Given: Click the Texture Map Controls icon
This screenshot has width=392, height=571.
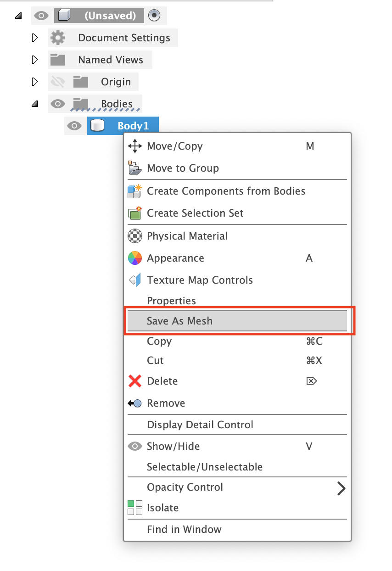Looking at the screenshot, I should point(135,280).
